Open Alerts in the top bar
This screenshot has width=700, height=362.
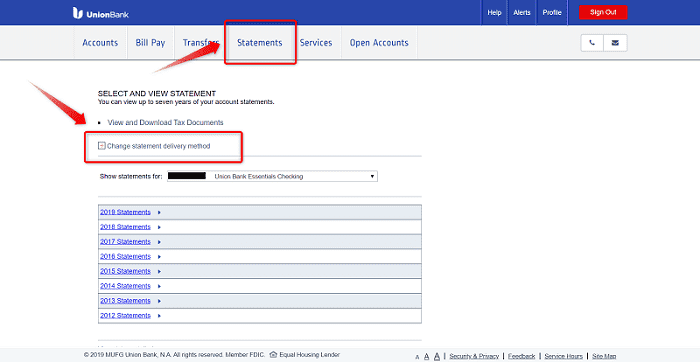coord(521,12)
